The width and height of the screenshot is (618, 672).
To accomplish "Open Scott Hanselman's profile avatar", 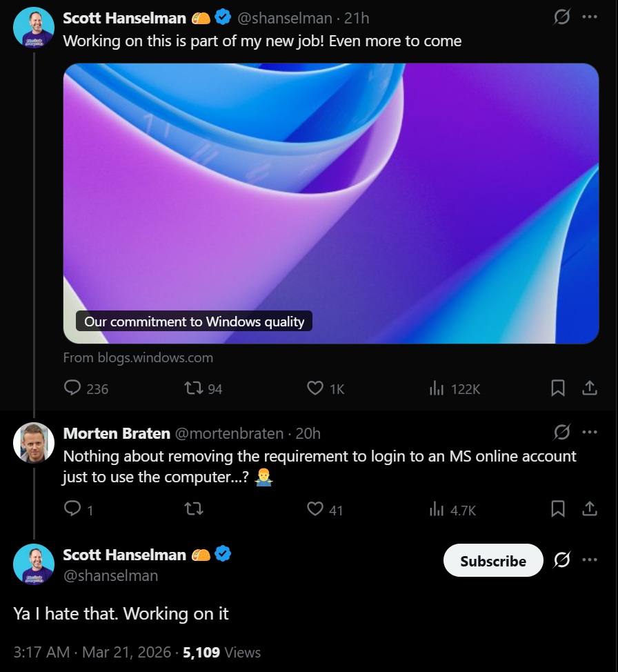I will pyautogui.click(x=33, y=27).
